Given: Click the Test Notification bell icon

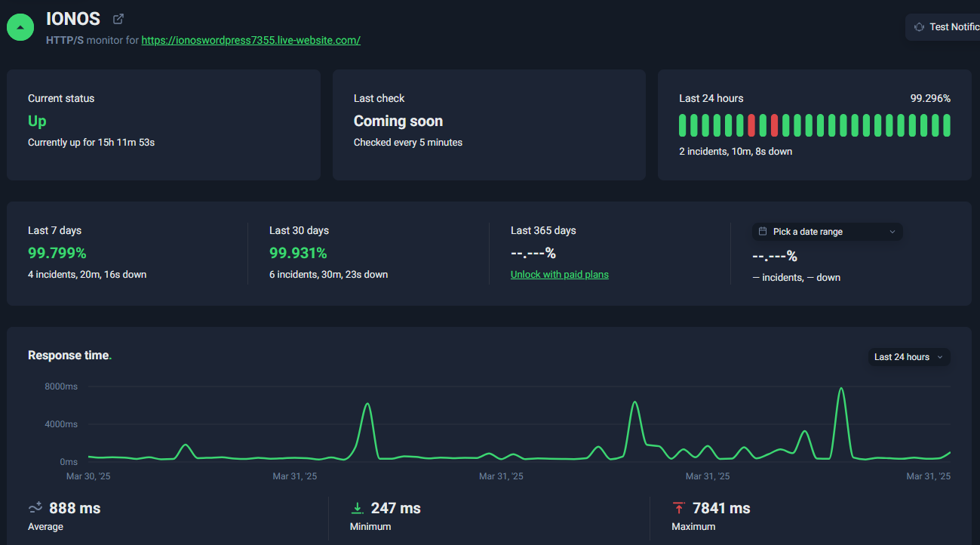Looking at the screenshot, I should click(x=919, y=27).
